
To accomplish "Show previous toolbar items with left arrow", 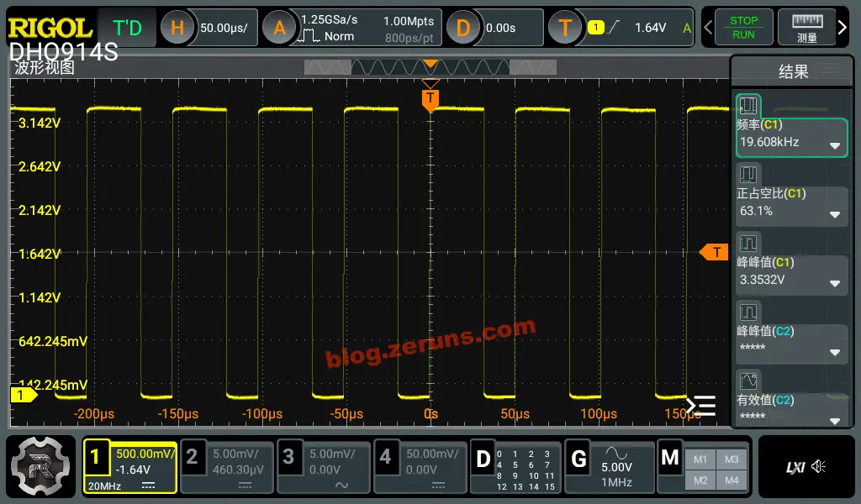I will [708, 28].
